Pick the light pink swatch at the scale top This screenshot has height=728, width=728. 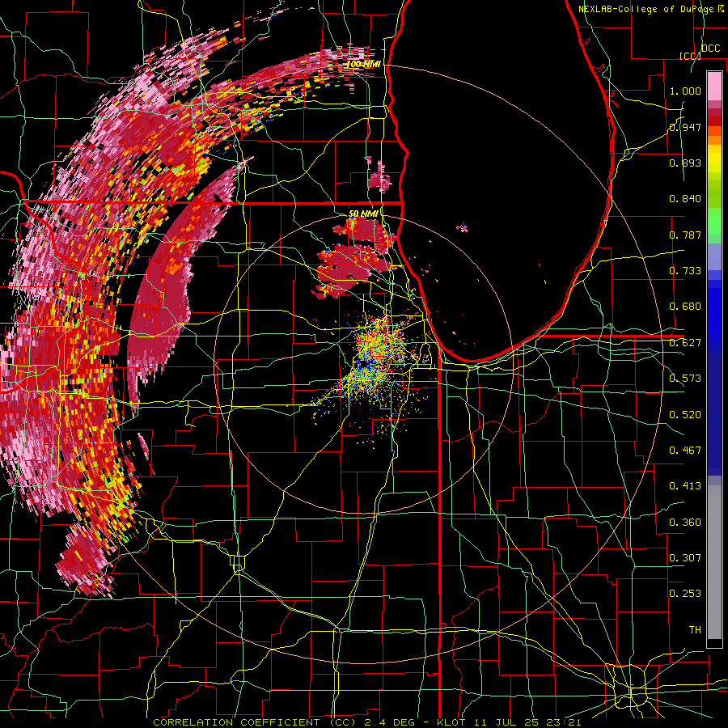coord(714,86)
